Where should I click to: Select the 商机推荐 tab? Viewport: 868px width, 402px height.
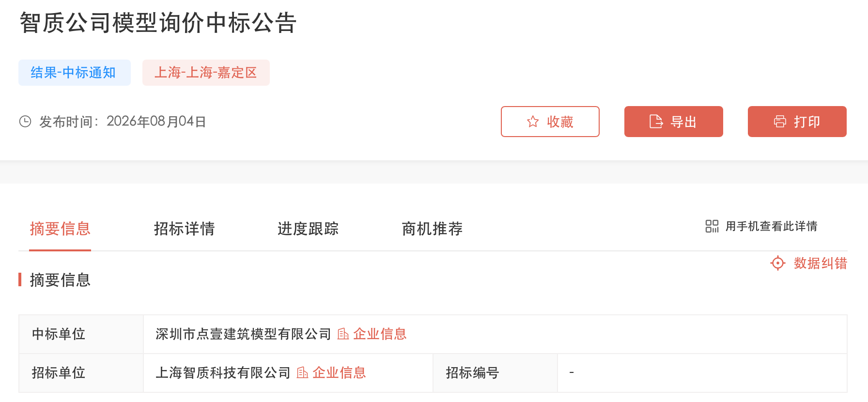coord(432,229)
